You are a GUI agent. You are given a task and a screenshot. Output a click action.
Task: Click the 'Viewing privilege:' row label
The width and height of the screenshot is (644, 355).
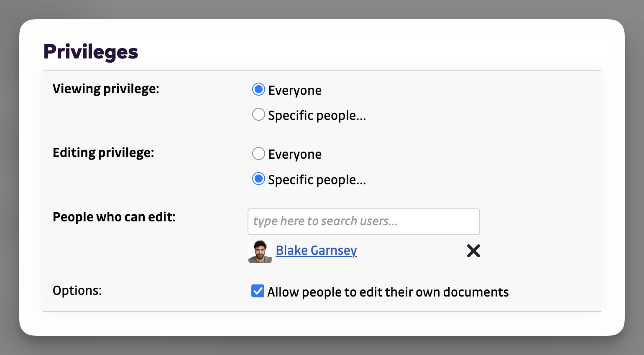click(x=106, y=89)
